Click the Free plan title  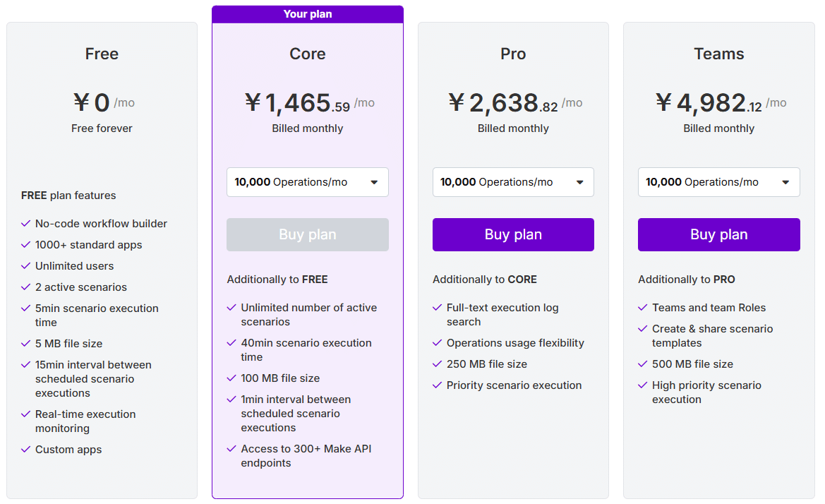point(102,54)
